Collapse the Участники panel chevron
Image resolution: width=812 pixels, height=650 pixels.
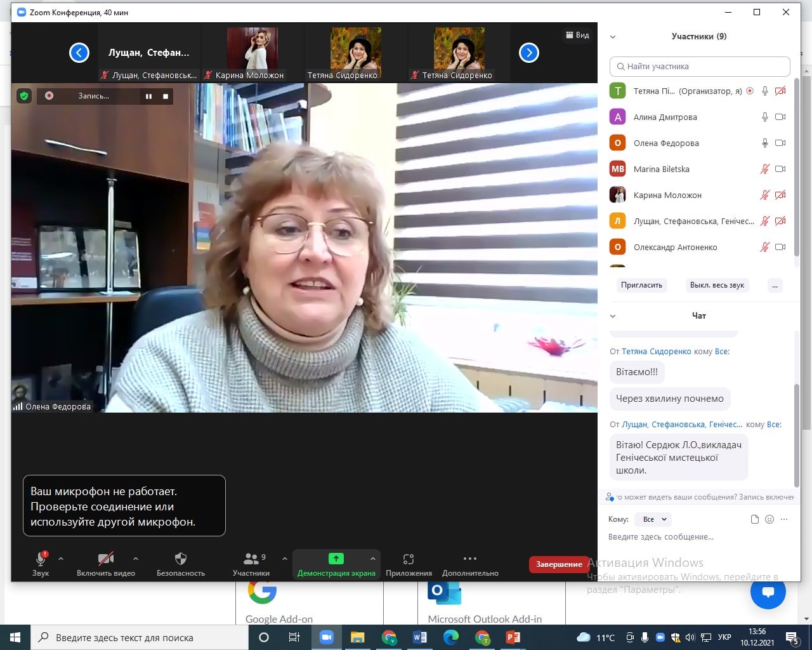pos(613,37)
